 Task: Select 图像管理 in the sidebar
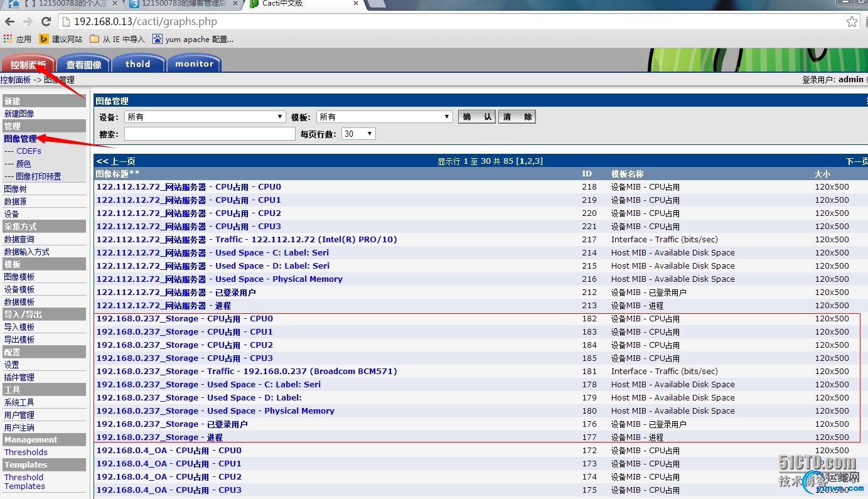coord(20,139)
